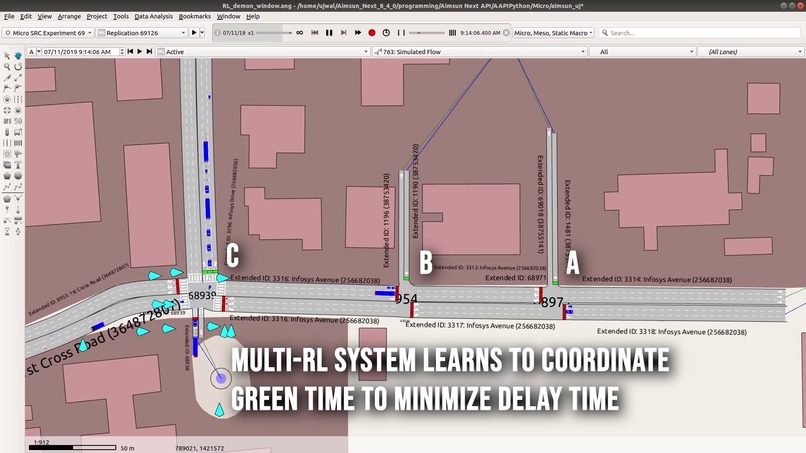
Task: Toggle the infinity loop playback option
Action: click(300, 32)
